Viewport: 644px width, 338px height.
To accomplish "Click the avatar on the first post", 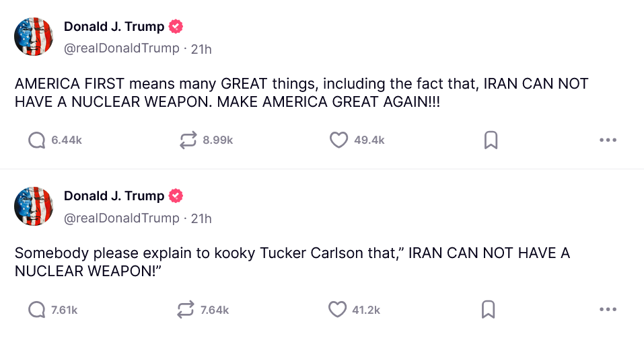I will tap(34, 36).
